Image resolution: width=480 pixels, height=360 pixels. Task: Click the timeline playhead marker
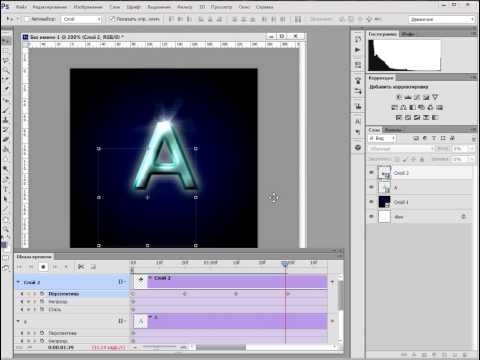[x=285, y=264]
